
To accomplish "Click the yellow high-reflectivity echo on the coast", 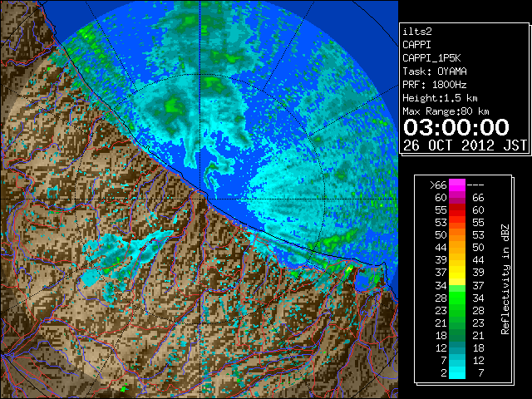I will click(349, 269).
